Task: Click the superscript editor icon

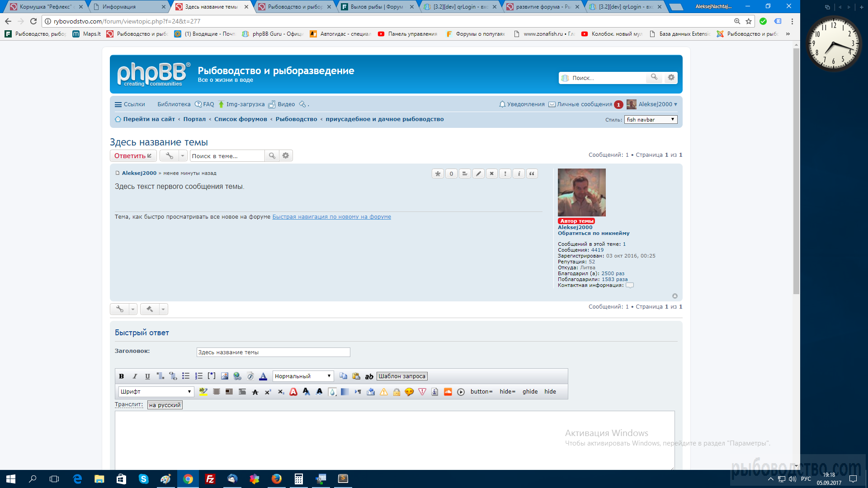Action: coord(268,392)
